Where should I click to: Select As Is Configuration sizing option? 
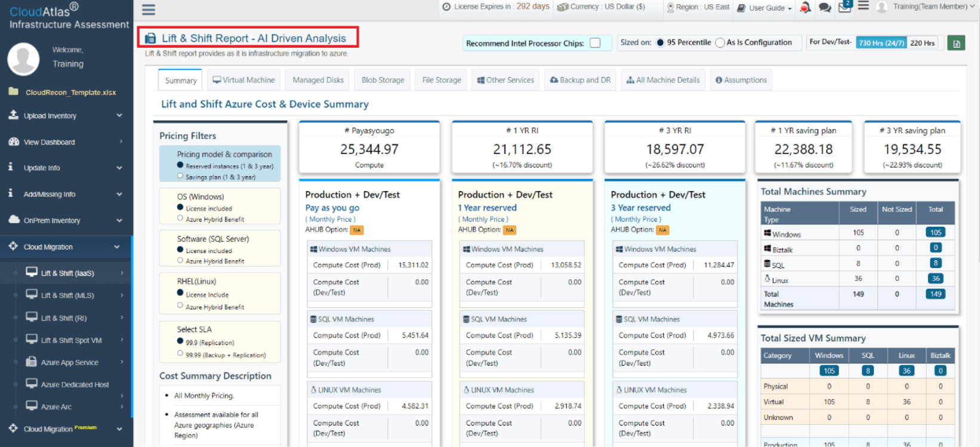pos(720,42)
